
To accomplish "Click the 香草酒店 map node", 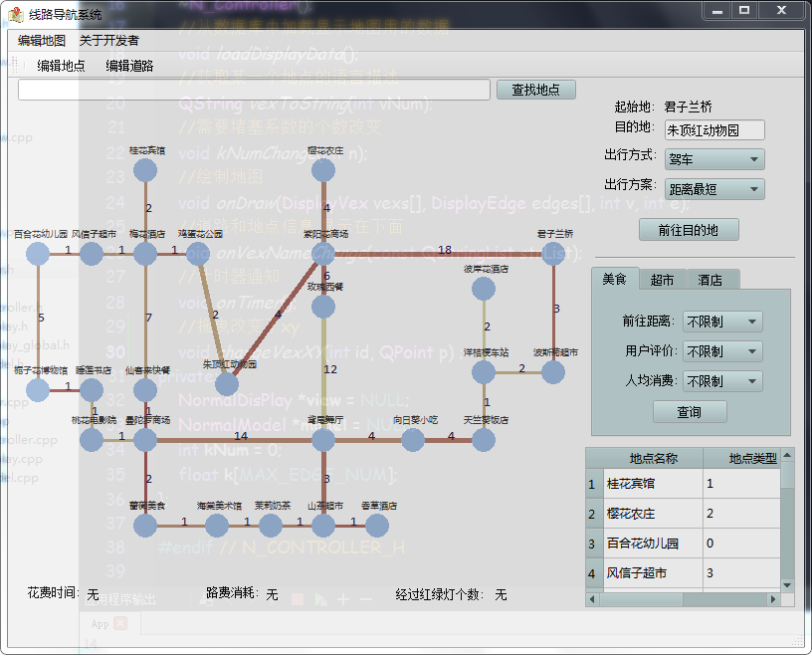I will click(x=377, y=526).
